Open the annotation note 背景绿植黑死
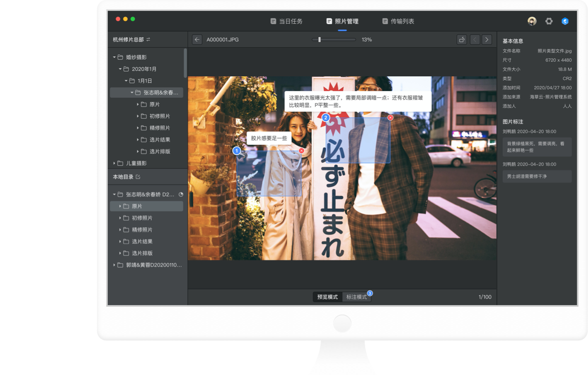This screenshot has height=375, width=588. click(537, 147)
